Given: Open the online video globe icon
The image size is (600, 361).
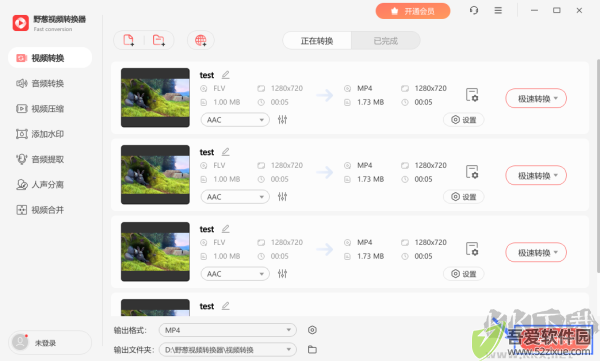Looking at the screenshot, I should coord(201,40).
